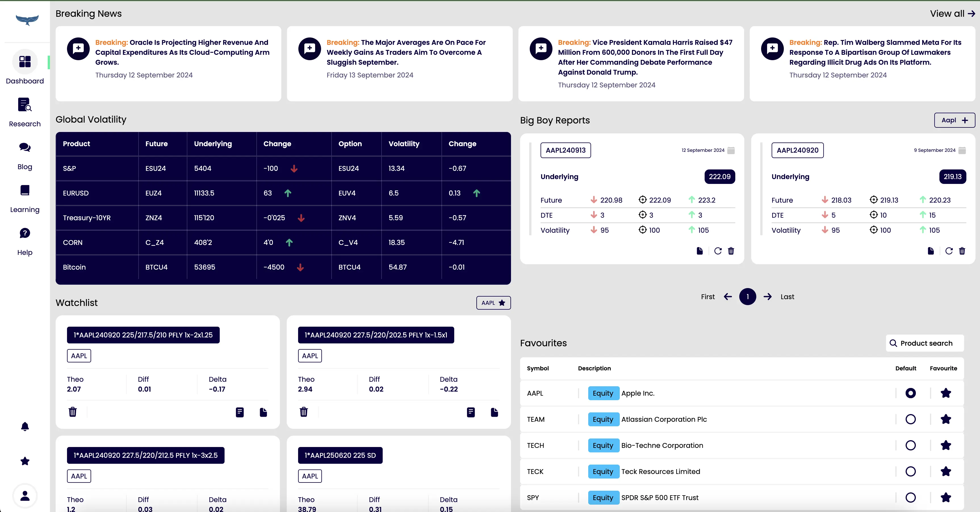The height and width of the screenshot is (512, 980).
Task: Open notes icon on 227.5/220/202.5 PFLY card
Action: point(471,412)
